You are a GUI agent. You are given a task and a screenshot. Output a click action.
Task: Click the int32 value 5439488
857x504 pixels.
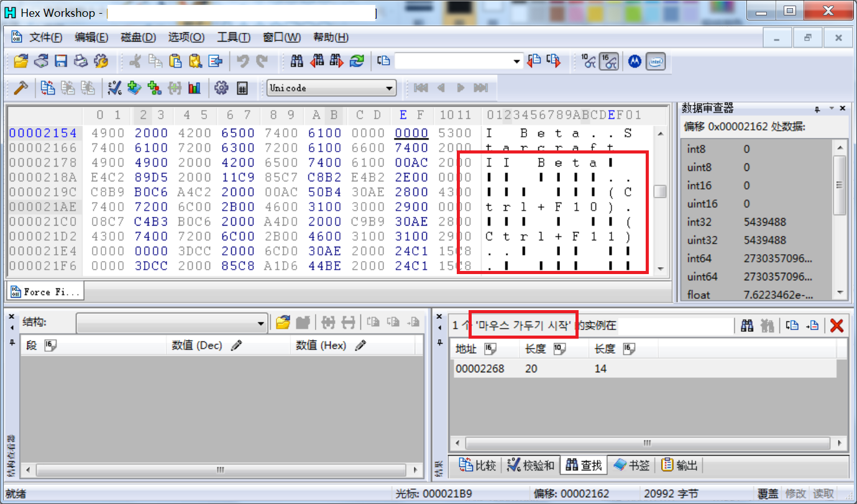click(766, 222)
